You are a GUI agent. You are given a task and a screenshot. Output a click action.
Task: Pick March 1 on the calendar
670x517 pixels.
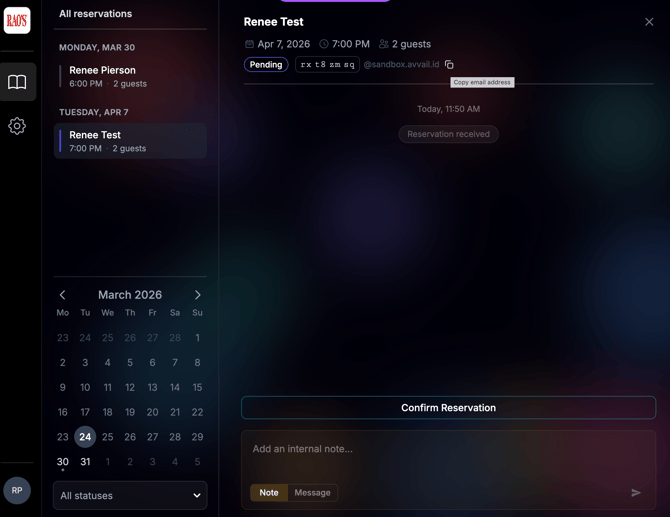(x=197, y=338)
